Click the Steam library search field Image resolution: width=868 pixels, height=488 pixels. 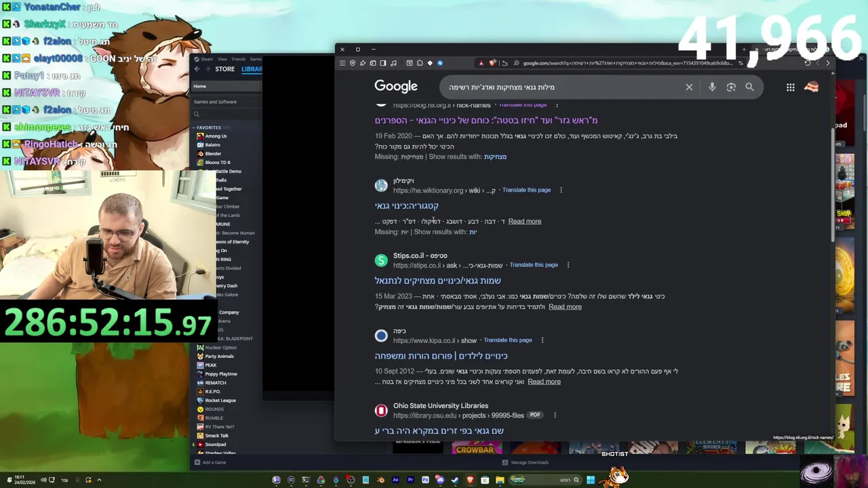point(226,115)
